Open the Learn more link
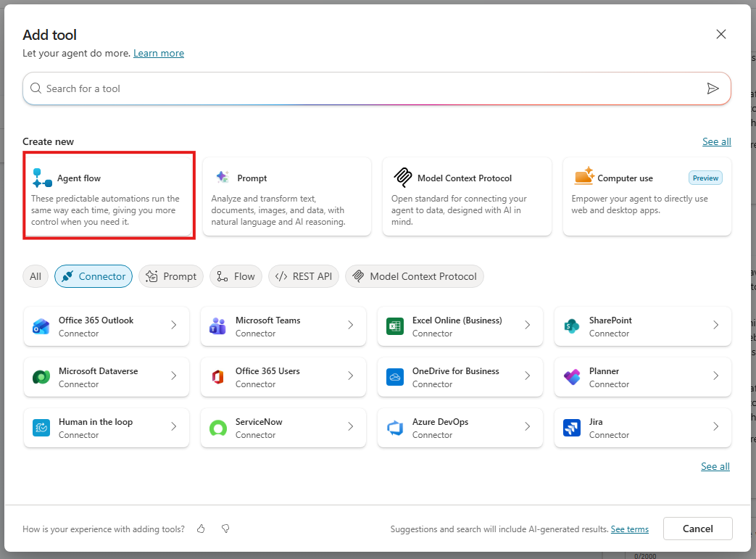Image resolution: width=756 pixels, height=559 pixels. [x=159, y=53]
